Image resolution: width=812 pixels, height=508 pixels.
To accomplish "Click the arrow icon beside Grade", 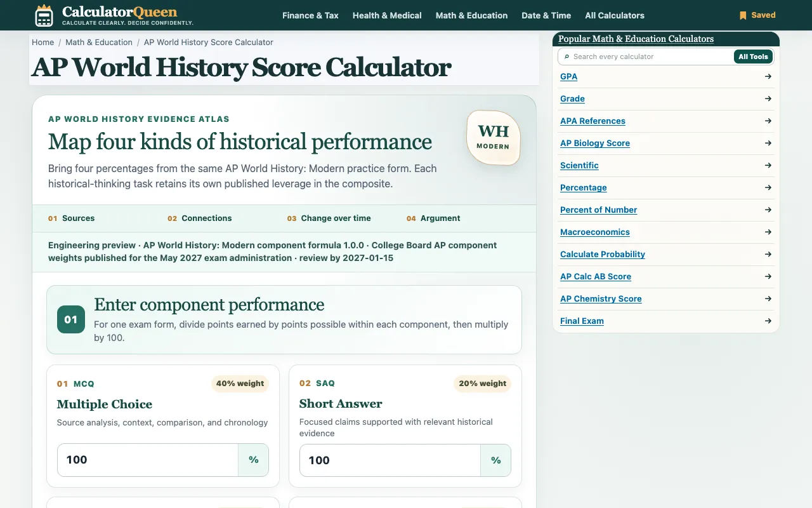I will coord(768,98).
